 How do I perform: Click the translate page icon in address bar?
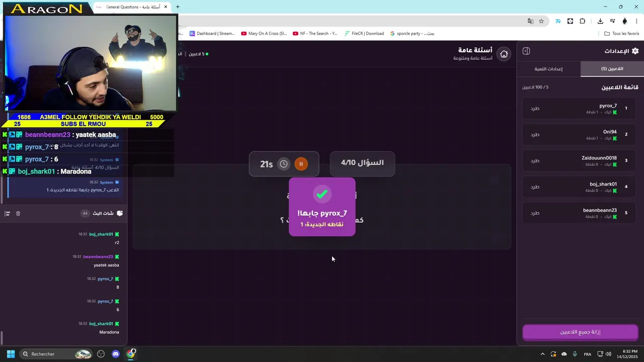pyautogui.click(x=530, y=21)
